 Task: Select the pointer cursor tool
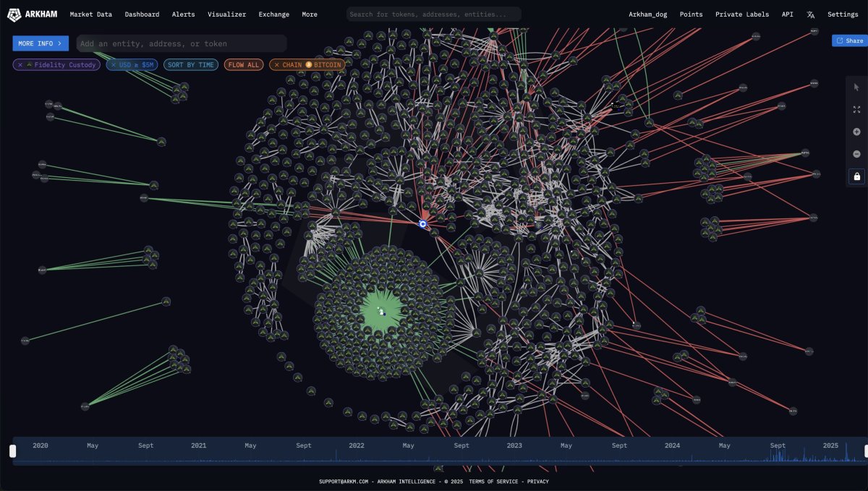point(856,87)
